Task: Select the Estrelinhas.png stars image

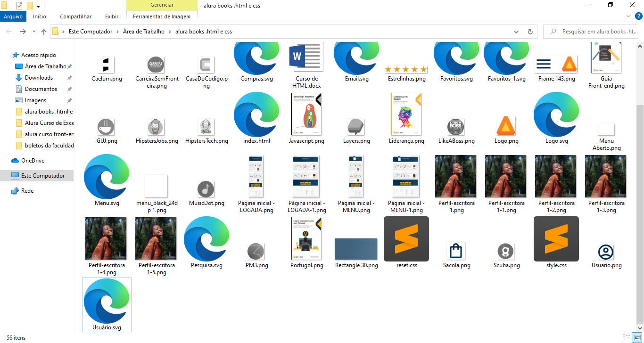Action: [406, 69]
